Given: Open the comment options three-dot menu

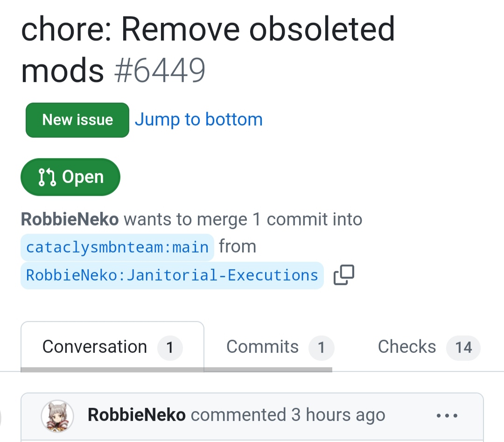Looking at the screenshot, I should coord(447,415).
